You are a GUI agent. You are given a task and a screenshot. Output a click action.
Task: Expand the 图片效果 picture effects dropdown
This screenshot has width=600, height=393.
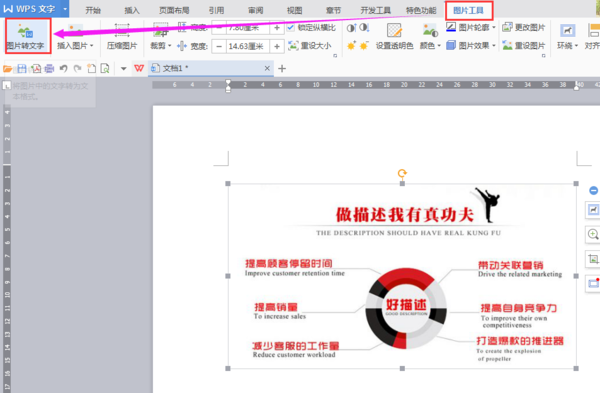coord(494,46)
